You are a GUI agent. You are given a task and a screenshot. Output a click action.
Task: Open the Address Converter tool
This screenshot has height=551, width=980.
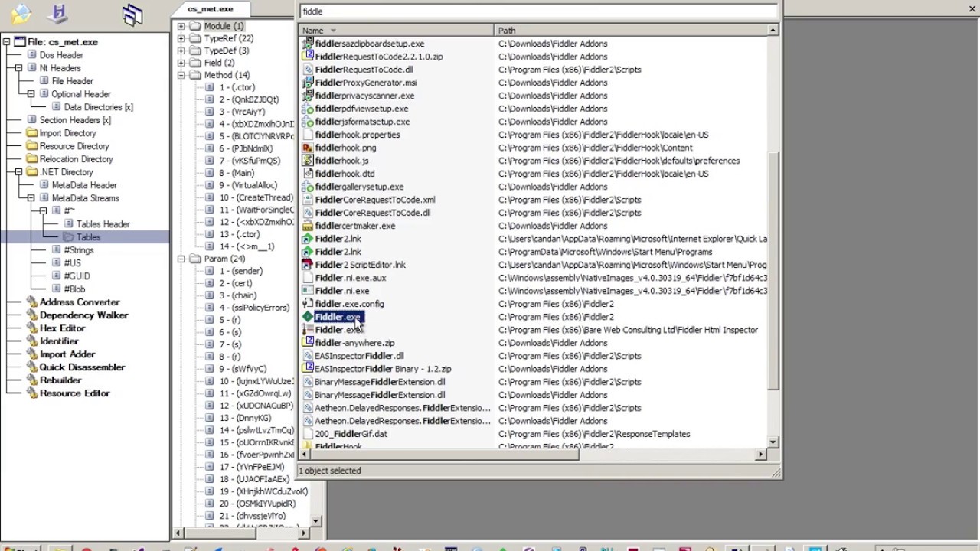(x=80, y=302)
